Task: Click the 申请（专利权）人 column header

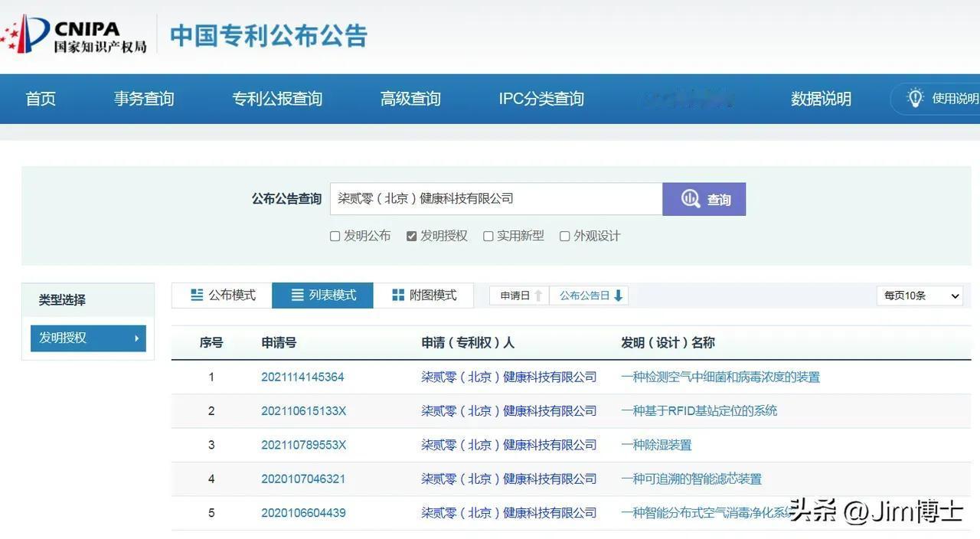Action: click(x=468, y=343)
